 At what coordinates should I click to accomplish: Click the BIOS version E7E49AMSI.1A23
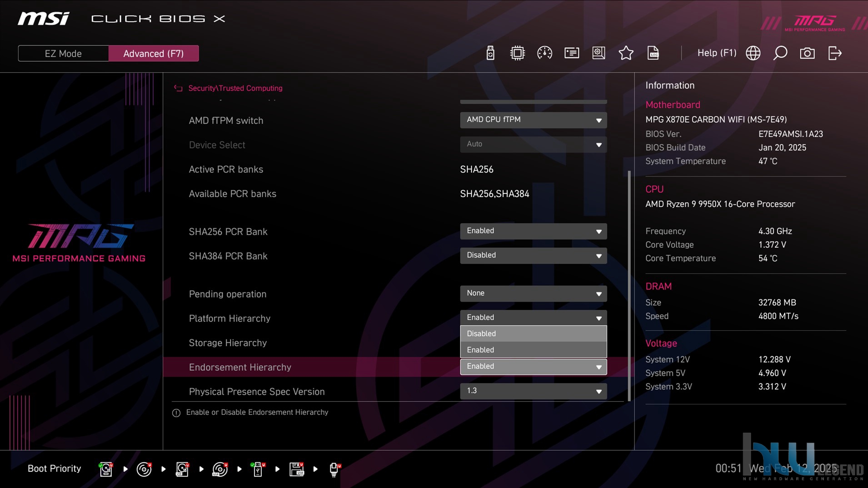790,134
